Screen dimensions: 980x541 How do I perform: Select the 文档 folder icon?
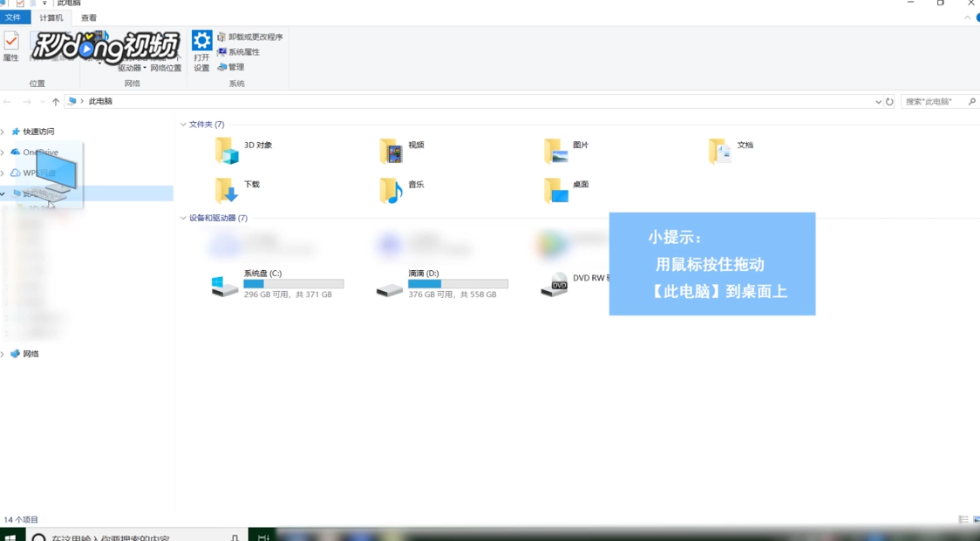[x=720, y=152]
